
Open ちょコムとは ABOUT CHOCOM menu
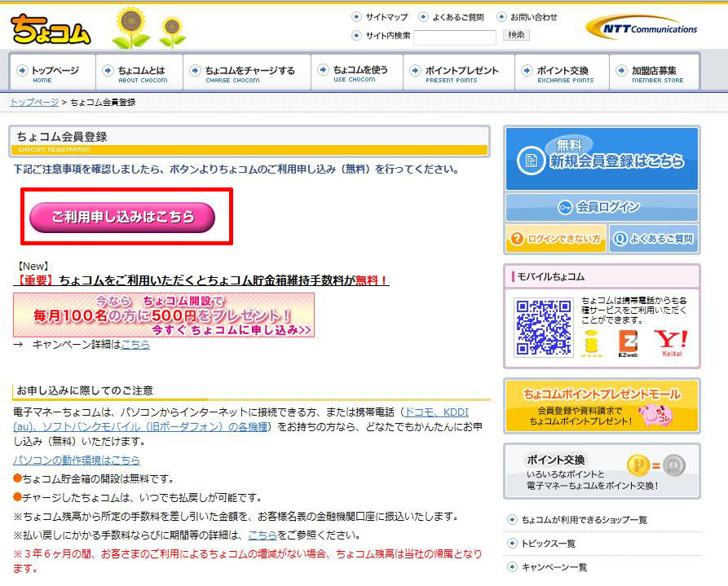point(139,73)
